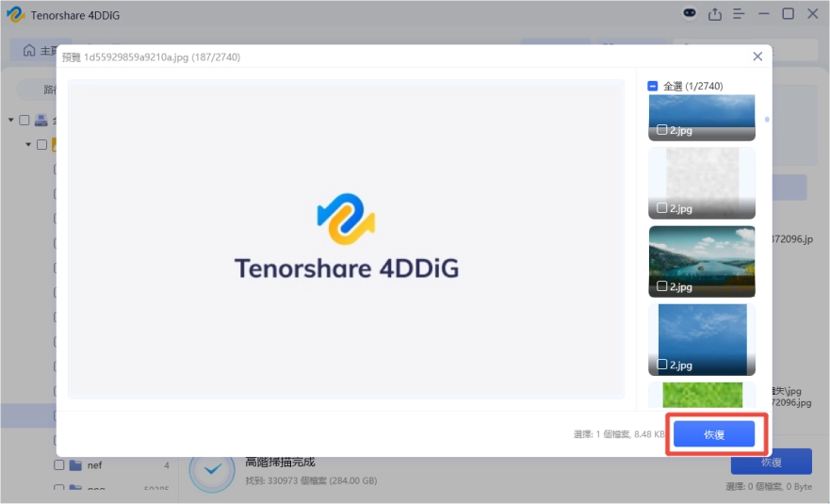Click the nef folder icon in the tree
The height and width of the screenshot is (504, 830).
click(x=75, y=465)
